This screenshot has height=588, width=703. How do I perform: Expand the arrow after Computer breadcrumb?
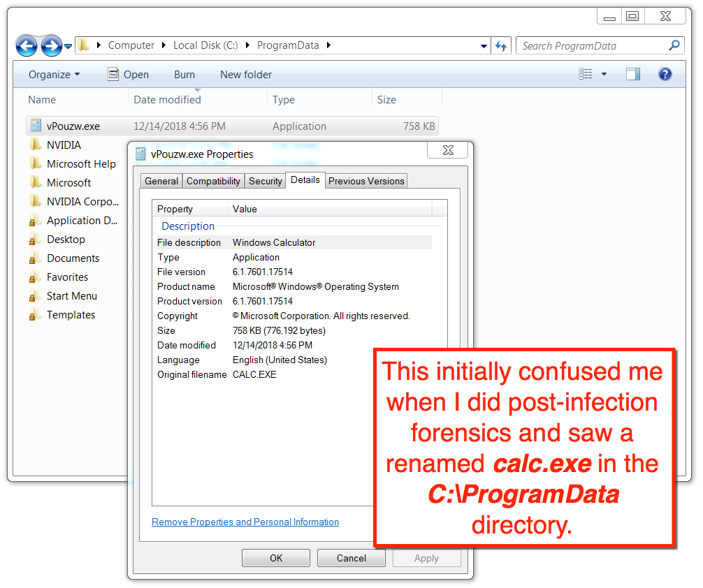(x=164, y=45)
